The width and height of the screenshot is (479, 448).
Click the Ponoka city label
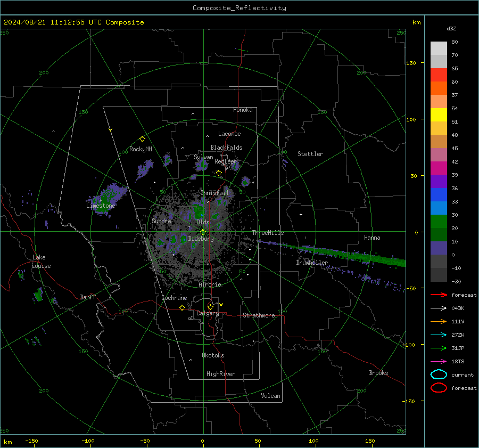[x=243, y=110]
